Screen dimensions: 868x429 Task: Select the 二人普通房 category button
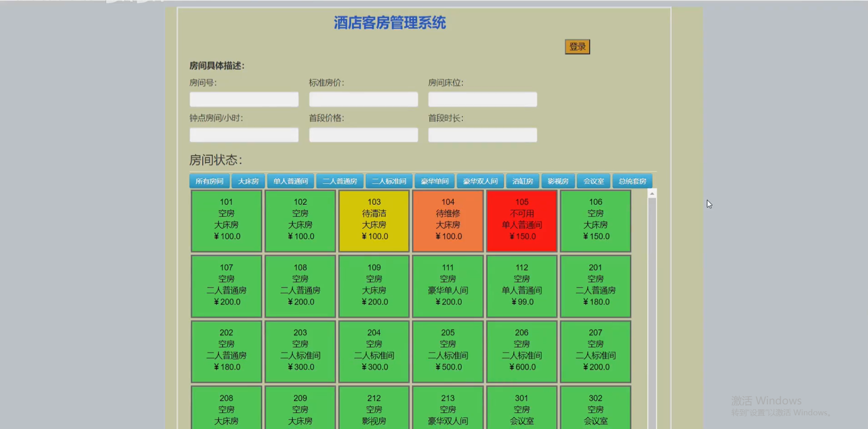[340, 181]
